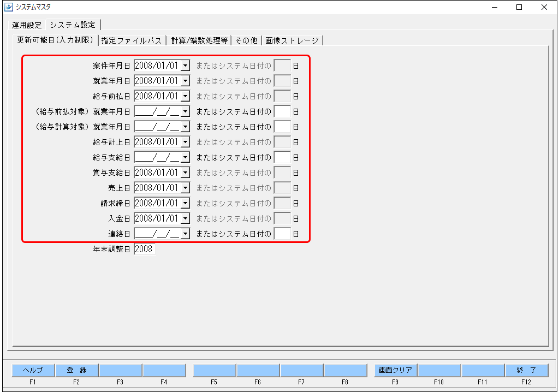
Task: Expand the 連絡日 date dropdown
Action: (x=186, y=234)
